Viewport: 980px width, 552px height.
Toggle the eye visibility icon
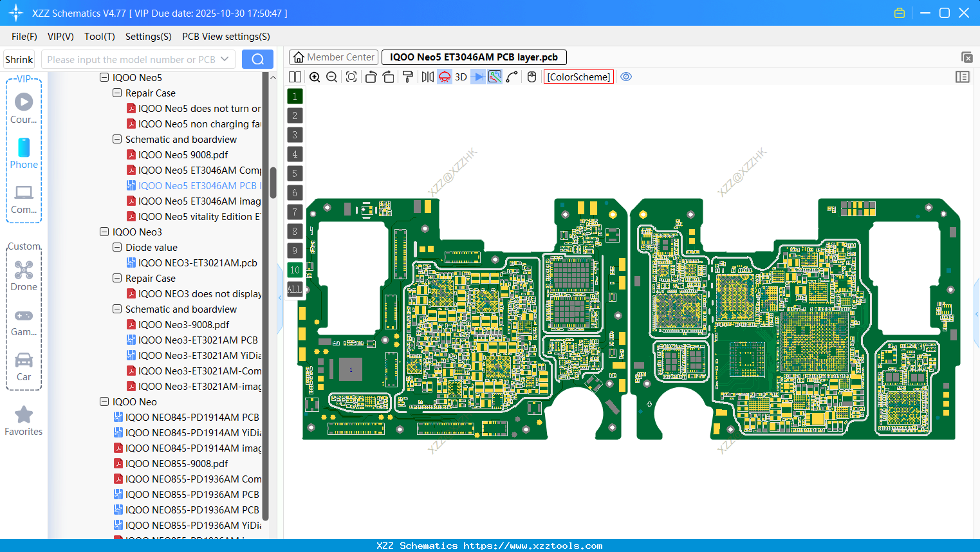(626, 77)
